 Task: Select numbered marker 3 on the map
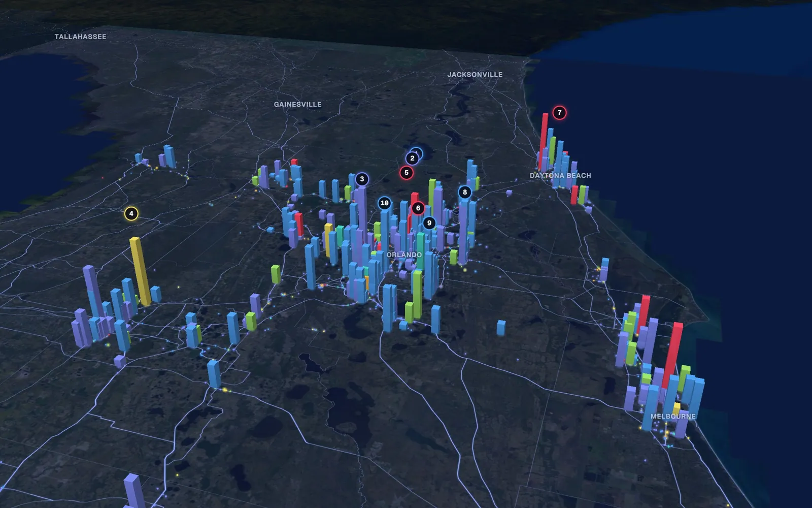click(362, 179)
